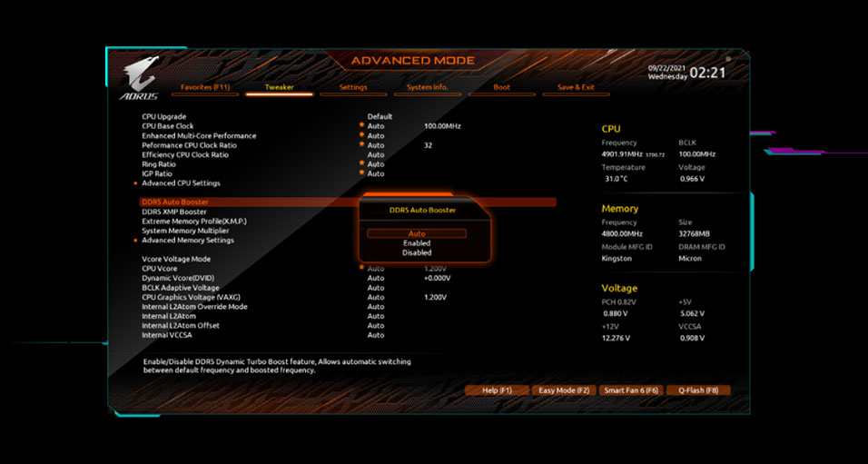Expand Advanced Memory Settings submenu
The width and height of the screenshot is (868, 464).
(187, 241)
